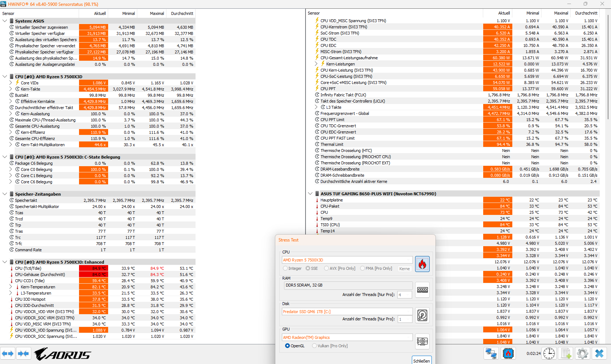This screenshot has height=364, width=611.
Task: Collapse the System: ASUS sensor group
Action: [5, 21]
